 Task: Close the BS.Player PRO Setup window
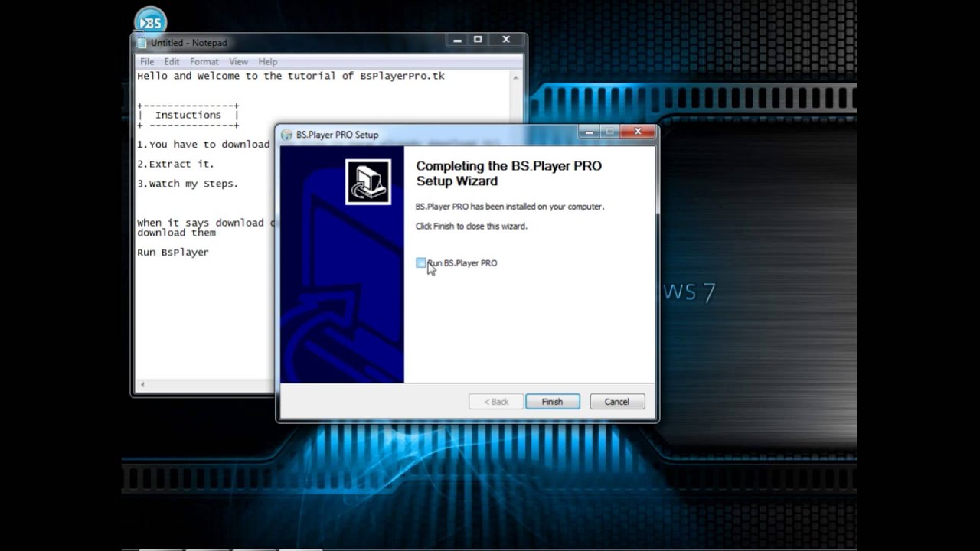(x=638, y=132)
